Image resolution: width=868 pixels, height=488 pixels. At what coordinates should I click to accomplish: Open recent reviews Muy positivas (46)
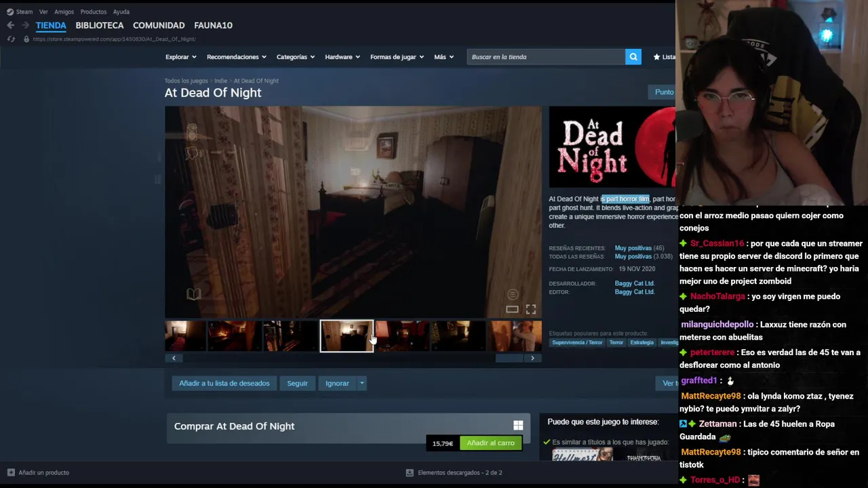[x=639, y=248]
